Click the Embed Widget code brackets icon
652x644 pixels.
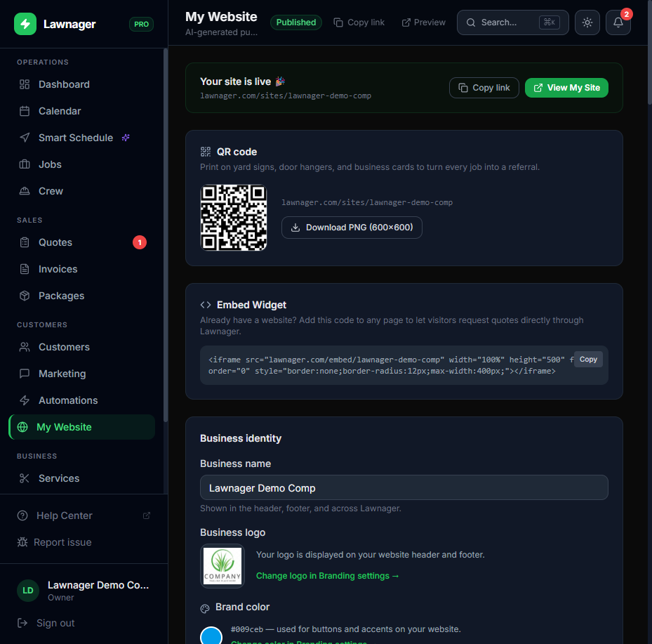coord(206,305)
